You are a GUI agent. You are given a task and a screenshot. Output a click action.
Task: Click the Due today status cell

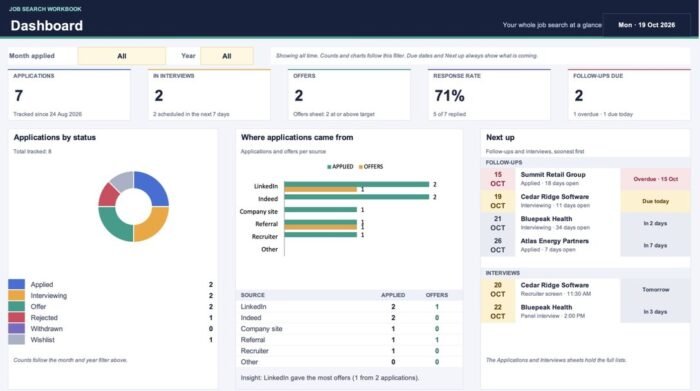(655, 201)
